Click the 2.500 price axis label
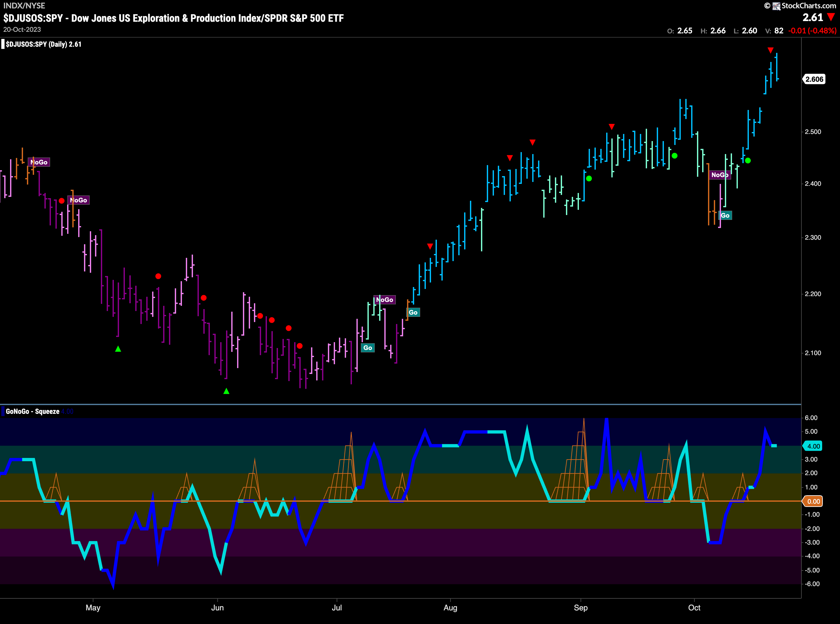 (813, 131)
